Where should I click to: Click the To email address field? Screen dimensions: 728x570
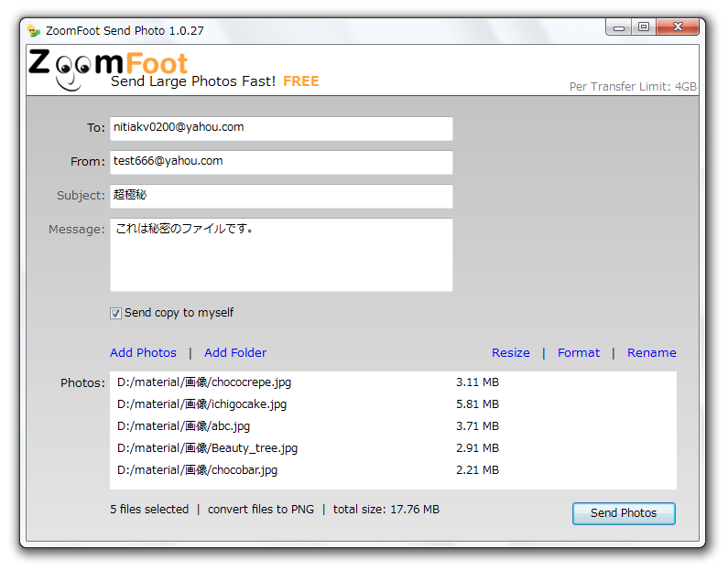tap(281, 128)
